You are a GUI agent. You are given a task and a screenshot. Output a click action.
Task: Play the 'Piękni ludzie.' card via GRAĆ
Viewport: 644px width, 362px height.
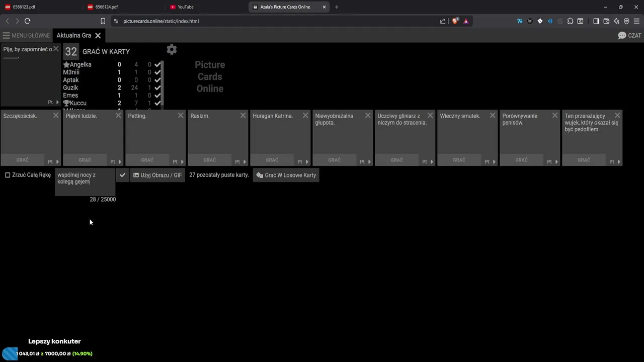click(x=85, y=160)
